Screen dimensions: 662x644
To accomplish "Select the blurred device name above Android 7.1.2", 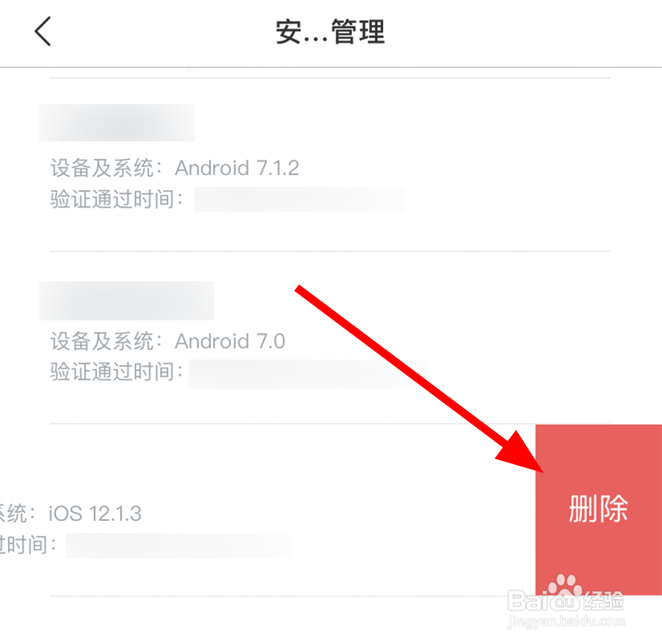I will coord(117,122).
